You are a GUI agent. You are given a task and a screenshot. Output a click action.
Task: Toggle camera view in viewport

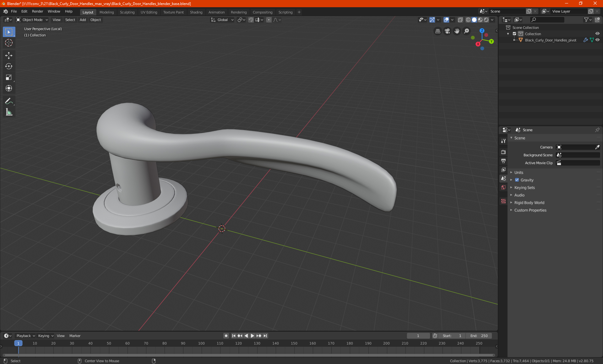(x=447, y=31)
